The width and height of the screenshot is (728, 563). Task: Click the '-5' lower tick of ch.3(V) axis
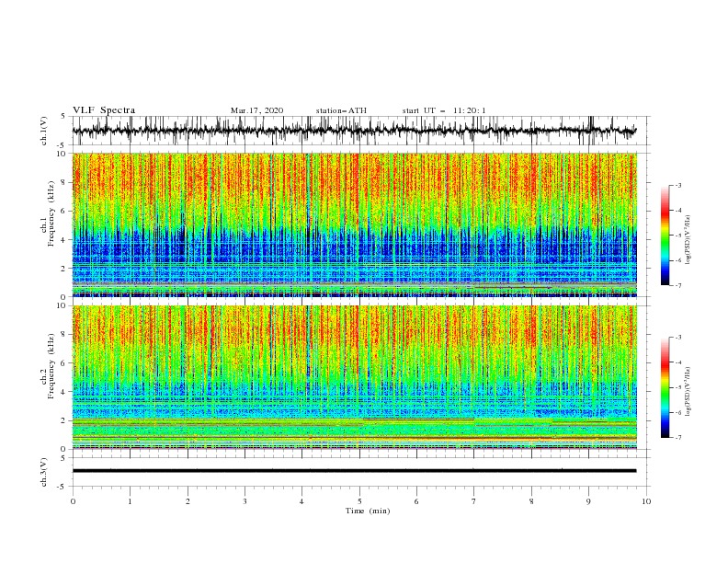(x=63, y=487)
